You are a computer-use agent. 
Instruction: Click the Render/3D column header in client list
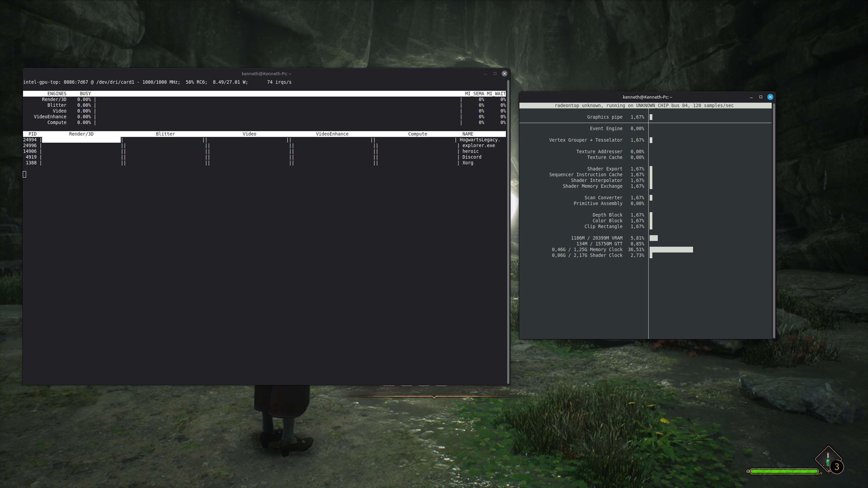tap(81, 134)
